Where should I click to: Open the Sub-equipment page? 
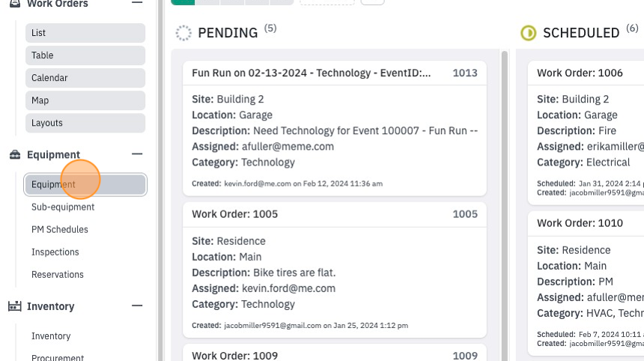pyautogui.click(x=63, y=207)
